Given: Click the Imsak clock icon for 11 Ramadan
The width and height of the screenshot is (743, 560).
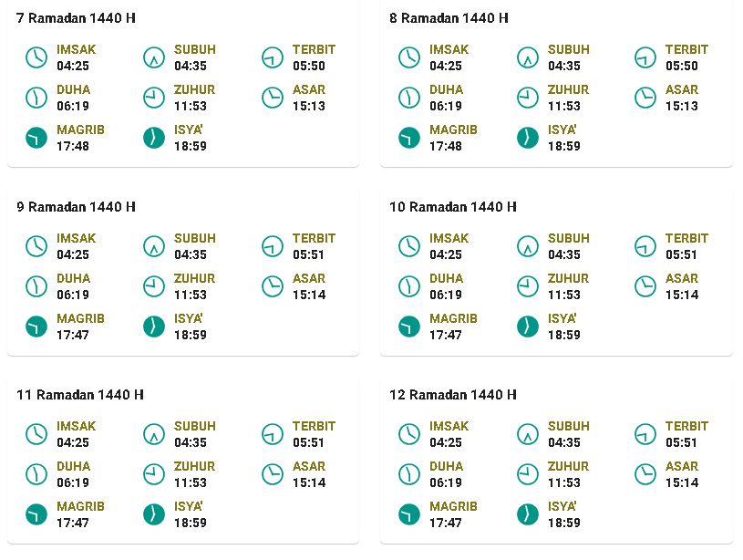Looking at the screenshot, I should click(x=36, y=434).
